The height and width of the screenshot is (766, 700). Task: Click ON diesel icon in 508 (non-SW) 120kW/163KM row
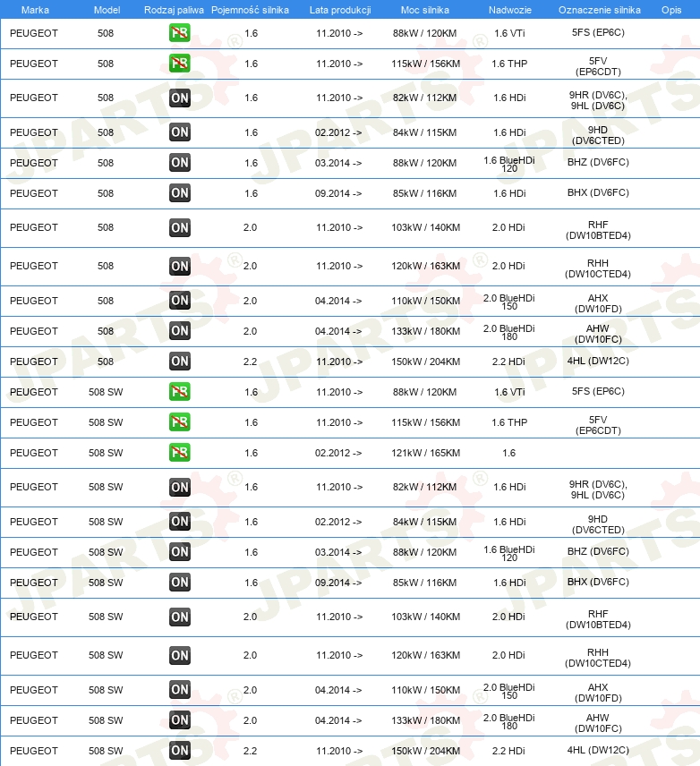point(179,266)
